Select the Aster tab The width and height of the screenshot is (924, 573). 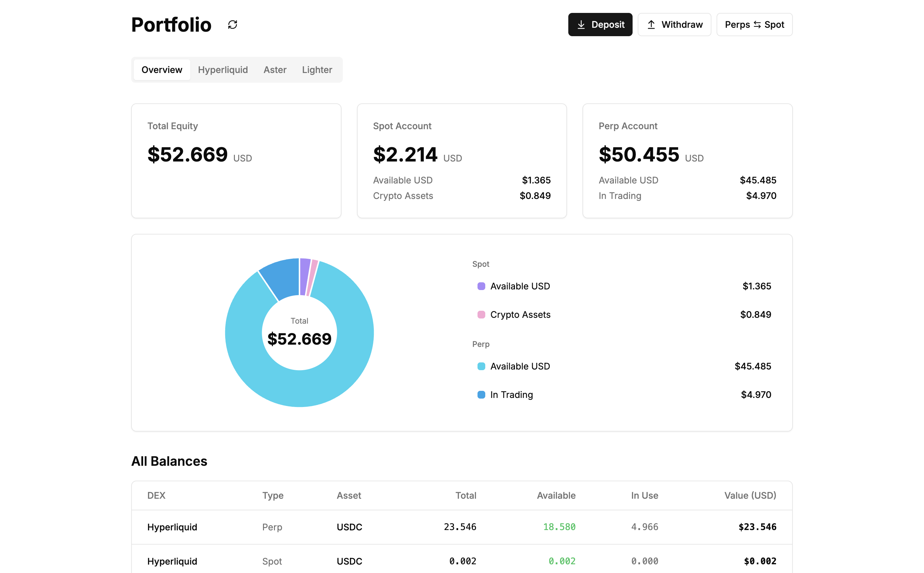coord(275,69)
